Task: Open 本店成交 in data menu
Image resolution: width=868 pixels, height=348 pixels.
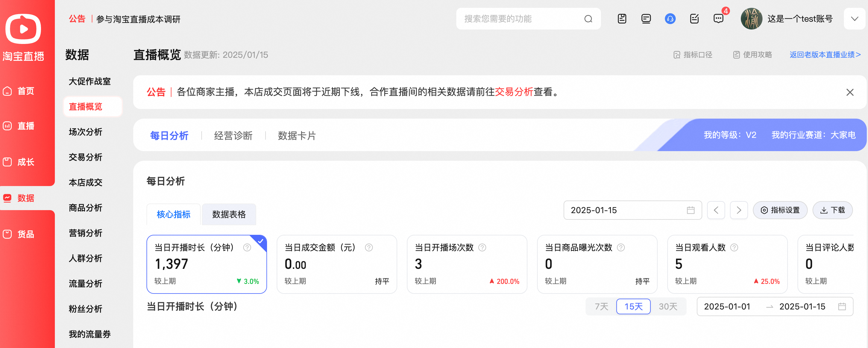Action: (85, 182)
